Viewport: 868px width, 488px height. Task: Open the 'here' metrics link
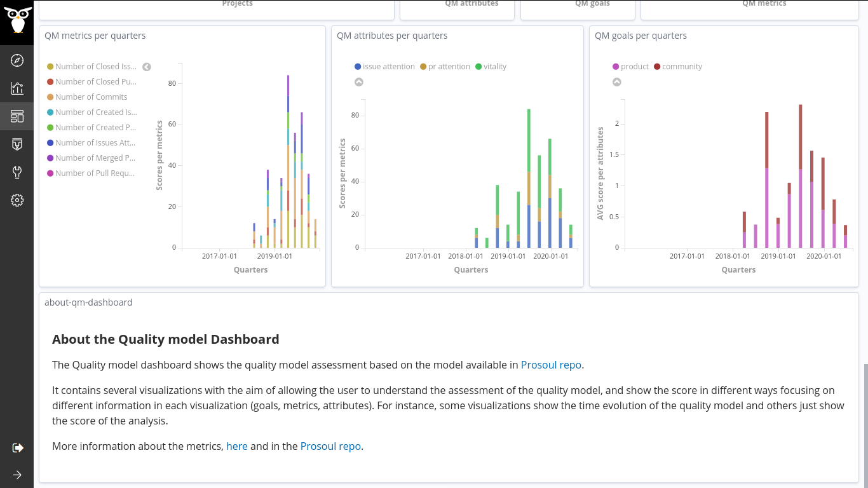click(237, 446)
